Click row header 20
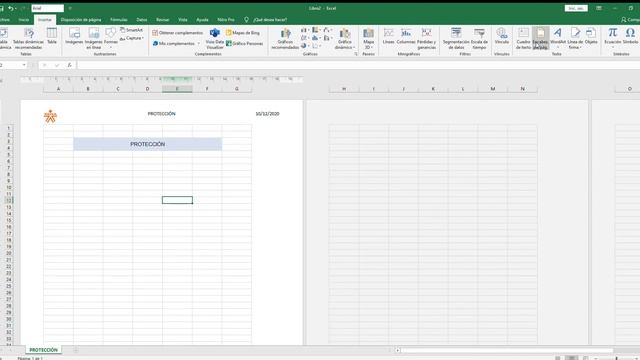 coord(9,253)
